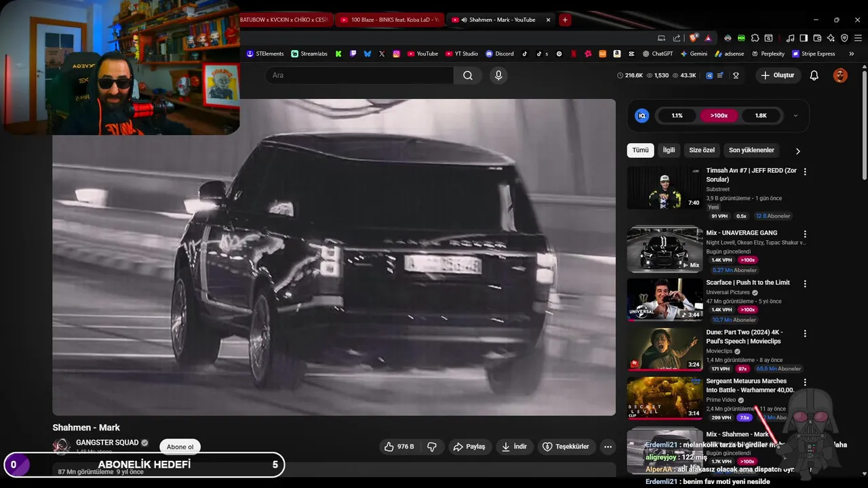Open the account avatar menu
868x488 pixels.
[840, 75]
